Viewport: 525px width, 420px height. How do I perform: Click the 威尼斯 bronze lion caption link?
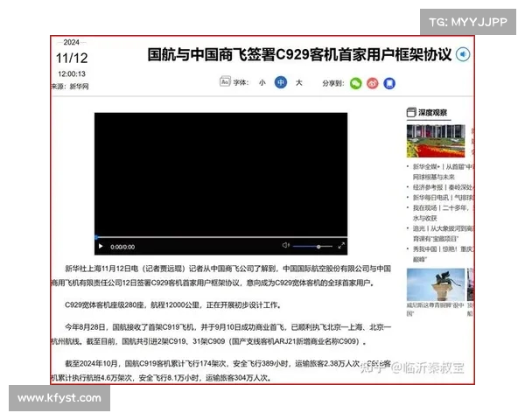tap(435, 309)
